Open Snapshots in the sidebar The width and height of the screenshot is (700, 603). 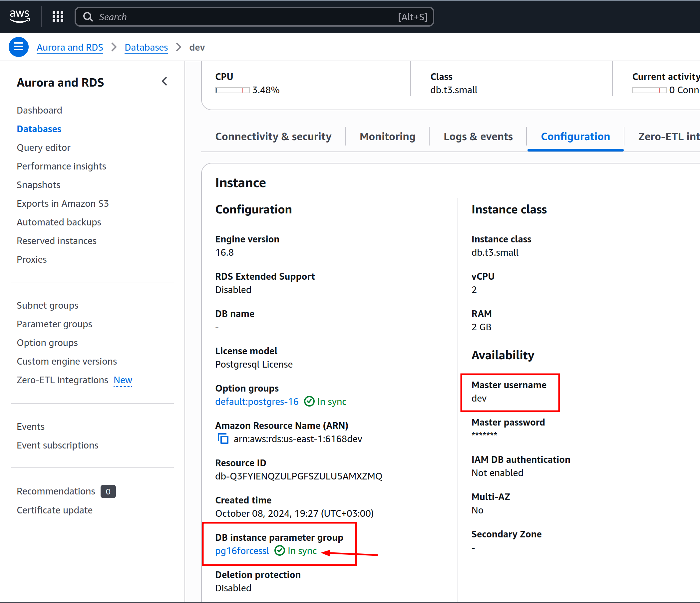click(39, 185)
